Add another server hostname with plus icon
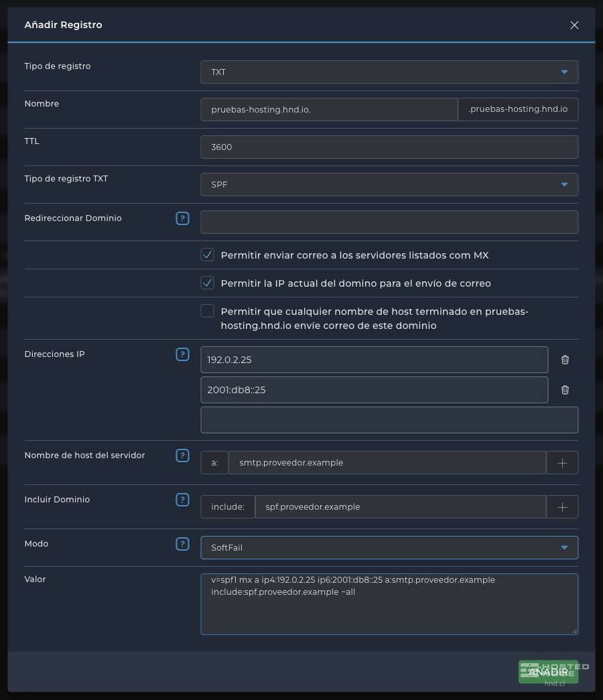The image size is (603, 700). [x=562, y=463]
